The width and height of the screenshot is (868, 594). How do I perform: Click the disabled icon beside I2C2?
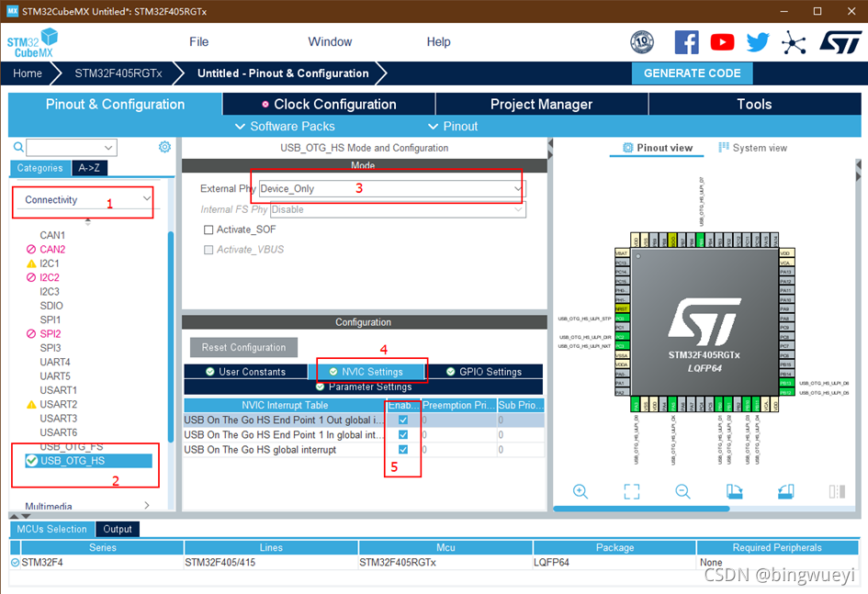[x=31, y=277]
